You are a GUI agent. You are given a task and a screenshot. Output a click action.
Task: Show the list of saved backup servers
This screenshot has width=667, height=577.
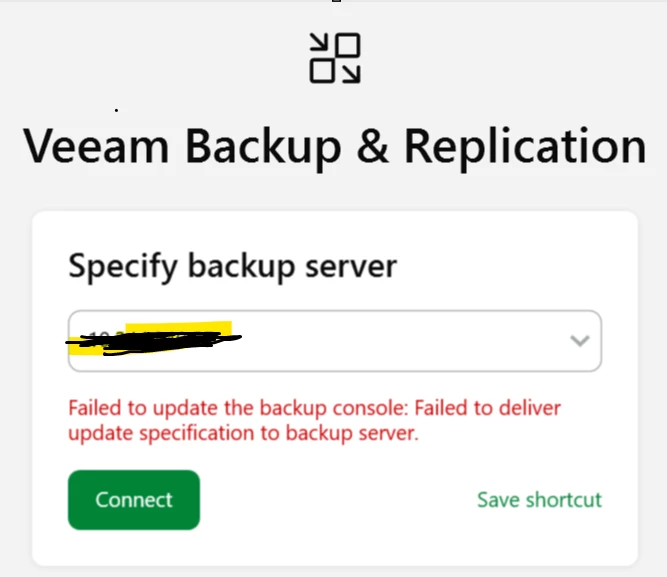click(579, 341)
